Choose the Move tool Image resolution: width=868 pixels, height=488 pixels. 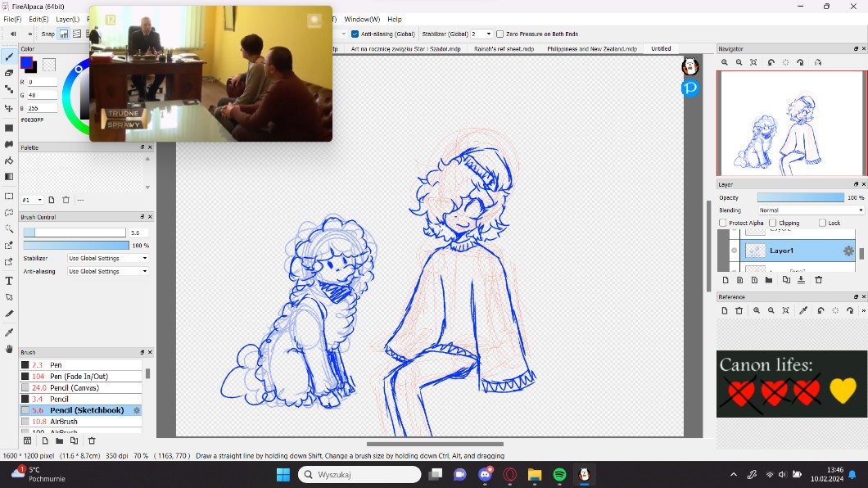[9, 108]
